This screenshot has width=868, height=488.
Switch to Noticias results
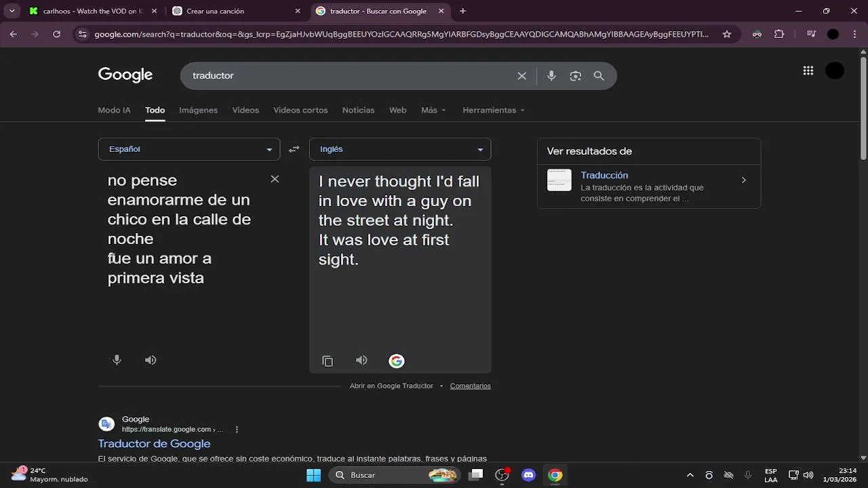pyautogui.click(x=358, y=110)
